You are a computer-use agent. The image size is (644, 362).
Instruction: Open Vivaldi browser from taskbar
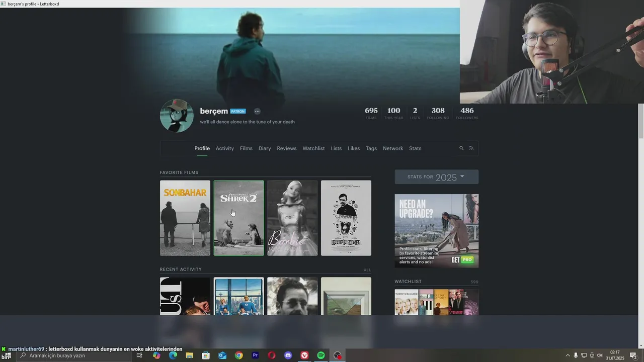[x=304, y=355]
